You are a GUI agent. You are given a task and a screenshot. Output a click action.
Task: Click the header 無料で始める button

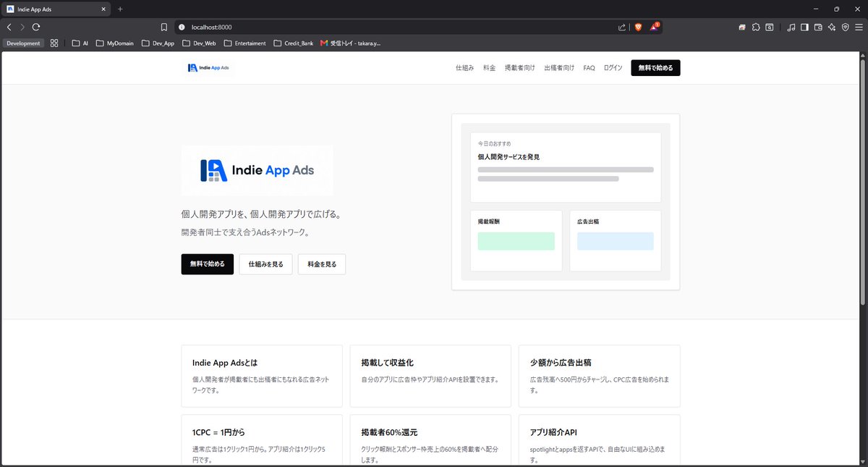pos(655,67)
